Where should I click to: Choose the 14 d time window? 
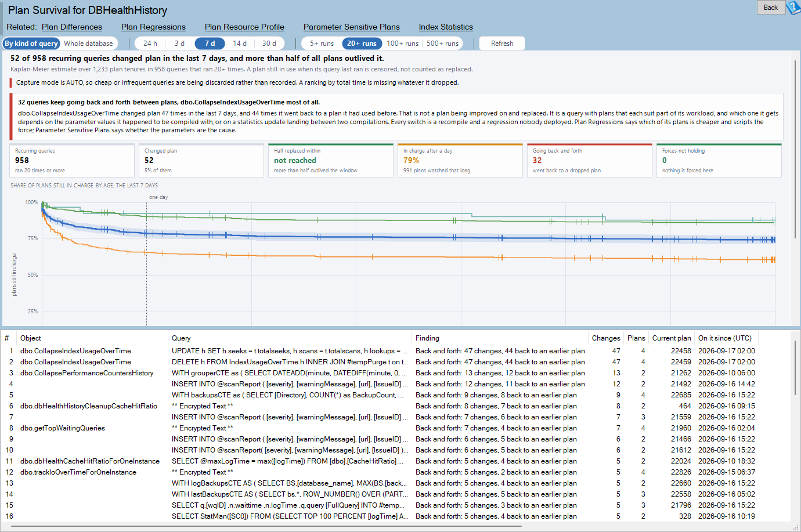pos(240,44)
